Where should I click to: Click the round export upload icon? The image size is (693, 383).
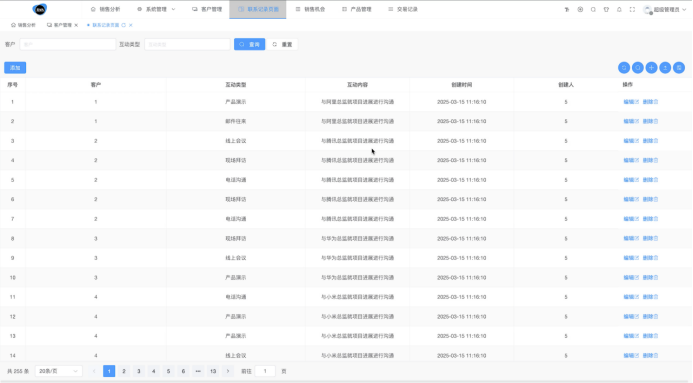point(665,68)
